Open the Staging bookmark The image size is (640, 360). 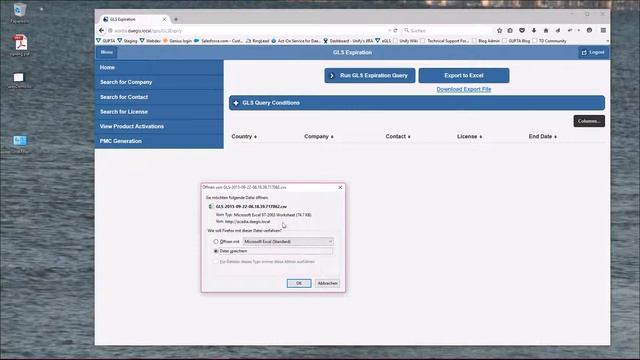click(x=127, y=41)
